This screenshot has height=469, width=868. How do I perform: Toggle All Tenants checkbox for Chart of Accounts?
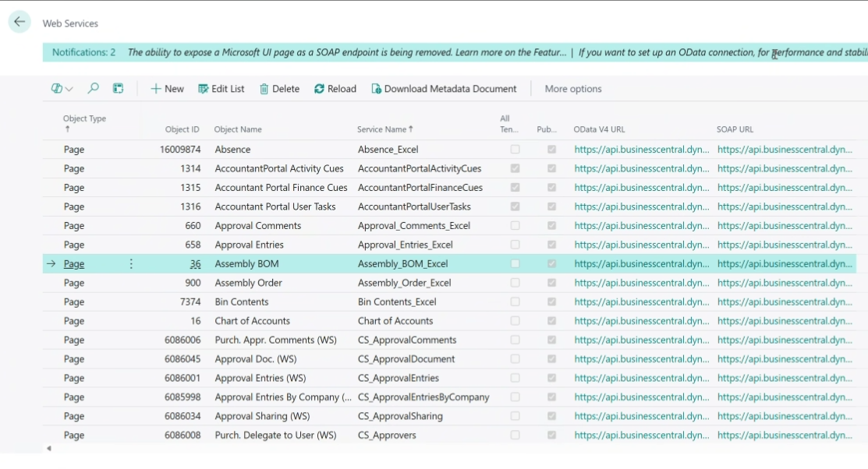tap(515, 321)
